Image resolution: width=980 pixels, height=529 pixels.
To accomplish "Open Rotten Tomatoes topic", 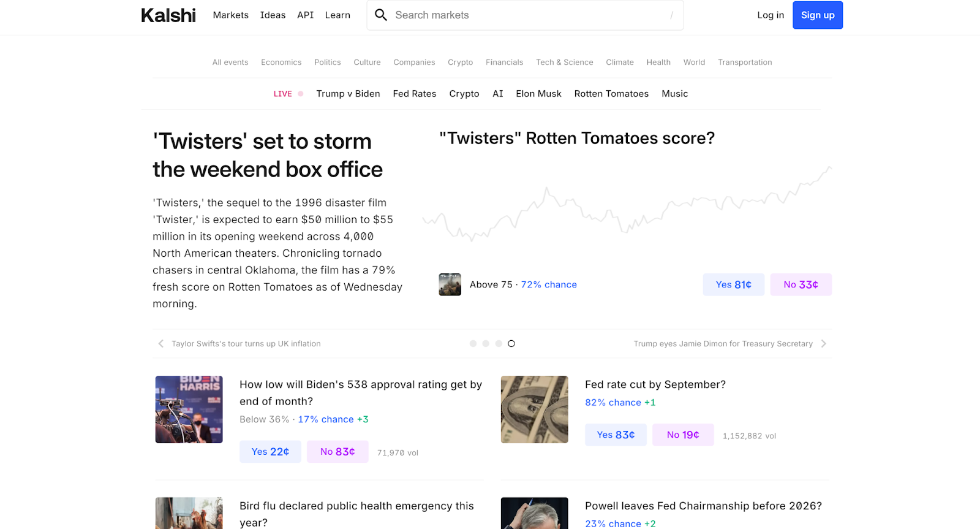I will click(x=611, y=94).
